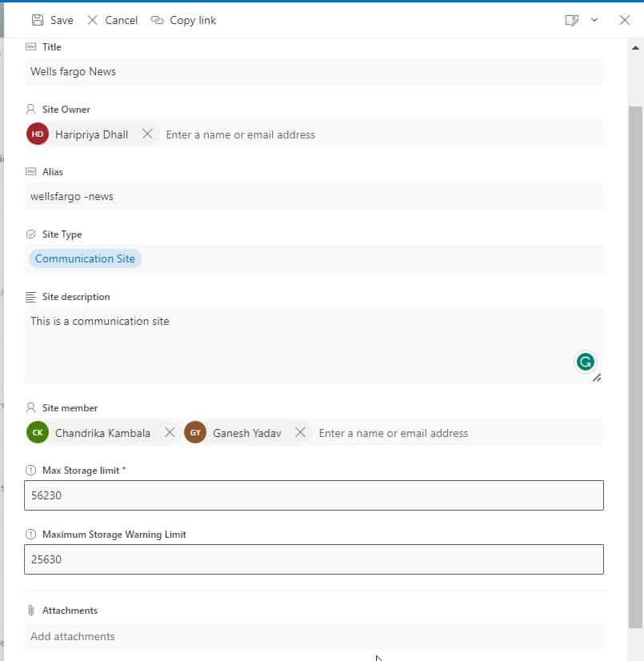This screenshot has width=644, height=661.
Task: Select the CK avatar of Chandrika Kambala
Action: click(x=38, y=432)
